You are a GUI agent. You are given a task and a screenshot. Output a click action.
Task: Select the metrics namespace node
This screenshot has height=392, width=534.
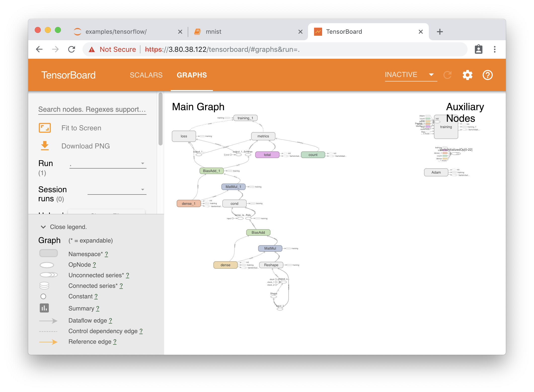point(263,136)
